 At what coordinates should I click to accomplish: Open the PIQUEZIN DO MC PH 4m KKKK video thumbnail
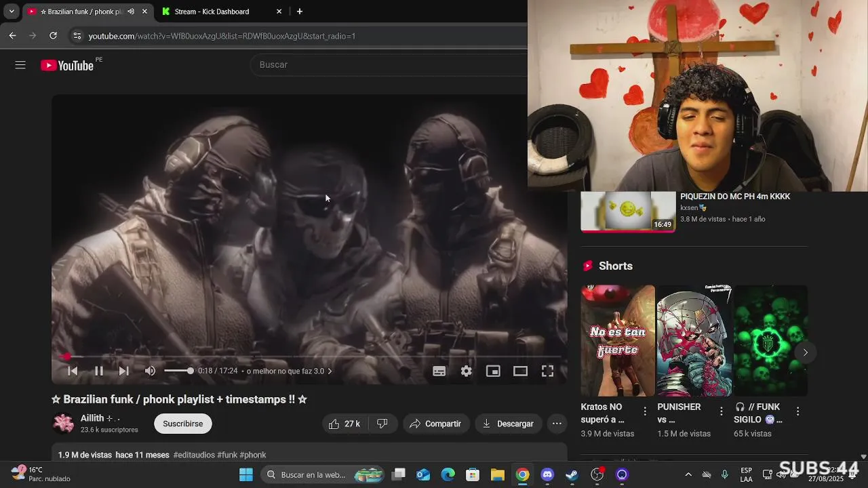point(628,212)
